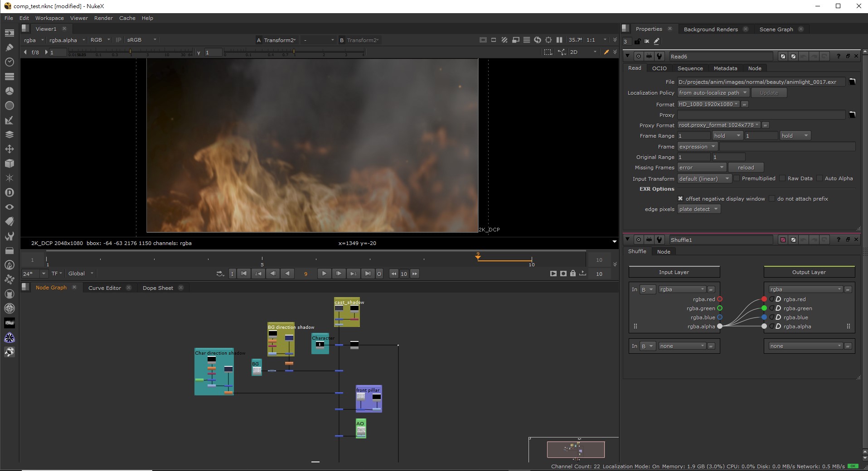Open the Workspace menu
Image resolution: width=868 pixels, height=471 pixels.
point(49,18)
